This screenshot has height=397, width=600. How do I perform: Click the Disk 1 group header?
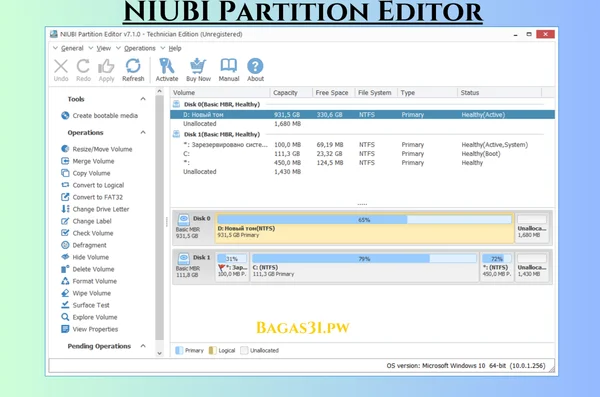pos(222,134)
